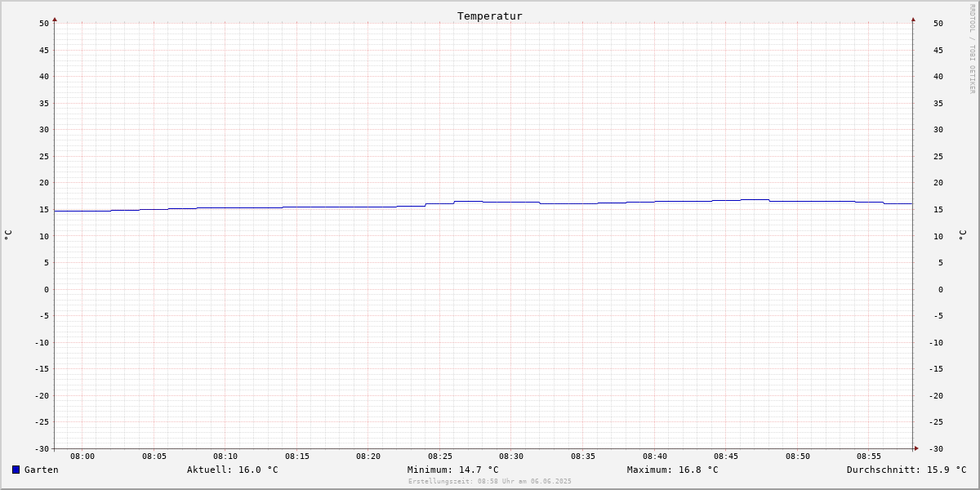This screenshot has height=490, width=980.
Task: Click the -30 label on right axis
Action: (936, 449)
